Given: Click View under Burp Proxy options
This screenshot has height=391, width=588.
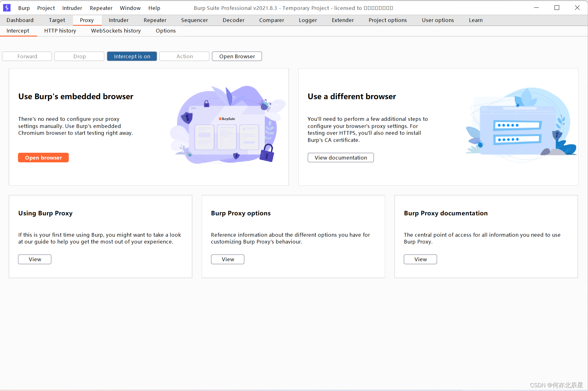Looking at the screenshot, I should [228, 259].
